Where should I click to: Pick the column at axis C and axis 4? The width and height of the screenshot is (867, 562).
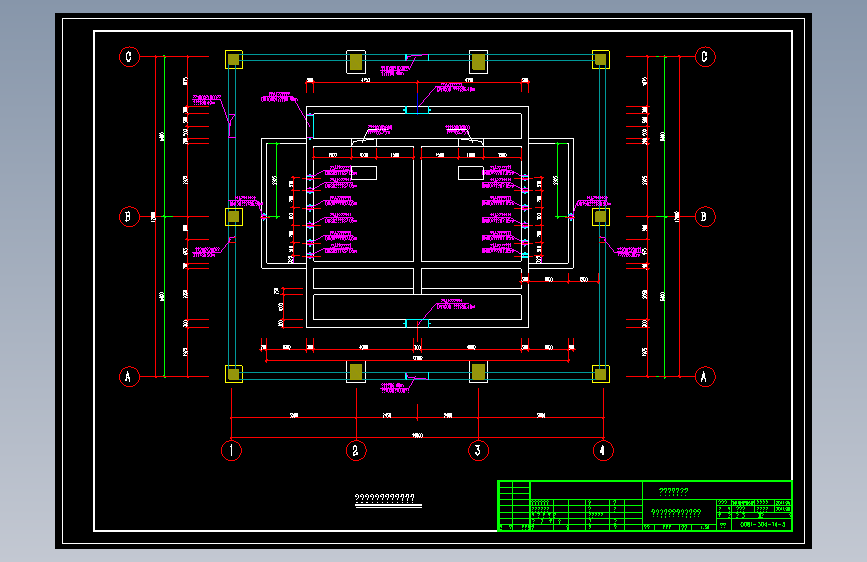click(x=601, y=60)
